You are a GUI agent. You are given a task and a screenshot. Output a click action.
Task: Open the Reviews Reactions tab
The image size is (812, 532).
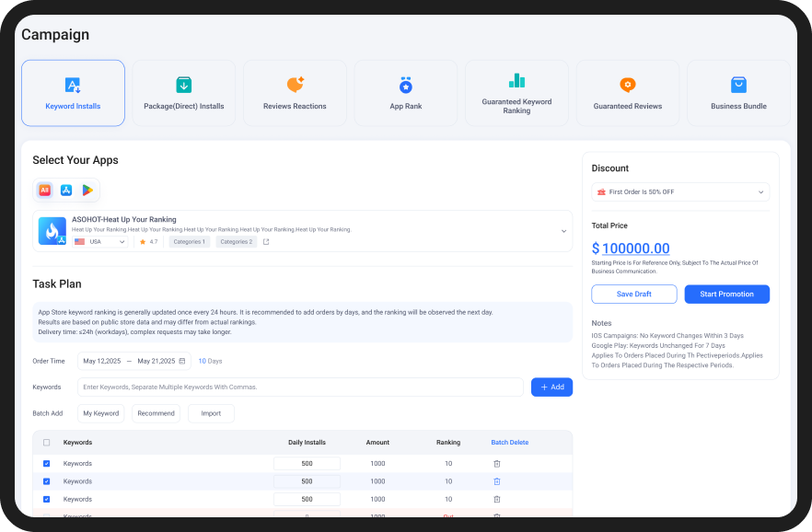(x=295, y=93)
